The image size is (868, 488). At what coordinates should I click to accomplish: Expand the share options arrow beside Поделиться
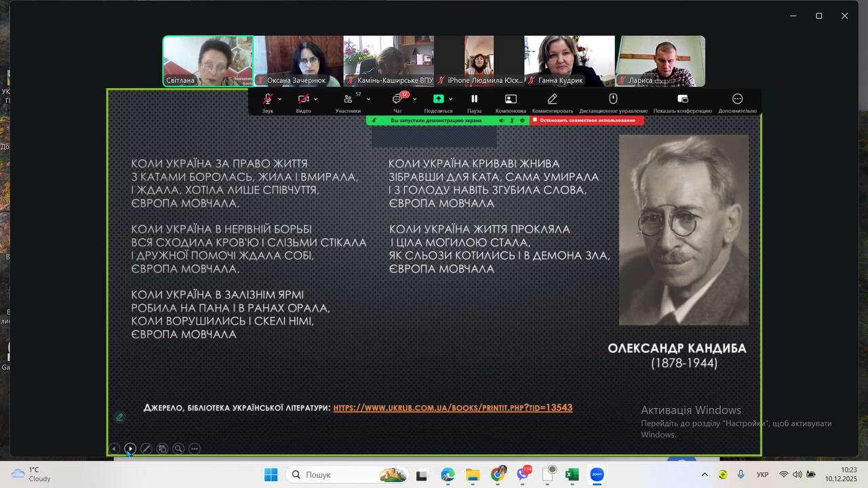coord(451,99)
